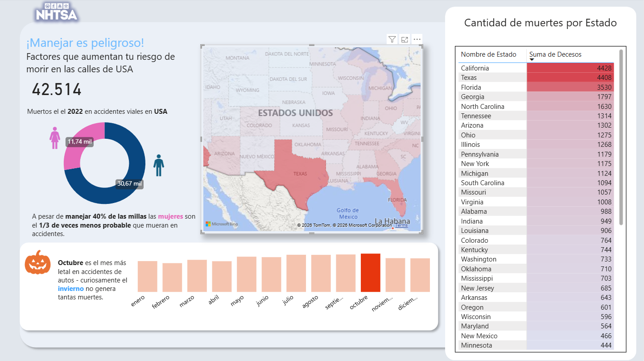Select the North Carolina row
Image resolution: width=644 pixels, height=361 pixels.
pyautogui.click(x=537, y=106)
